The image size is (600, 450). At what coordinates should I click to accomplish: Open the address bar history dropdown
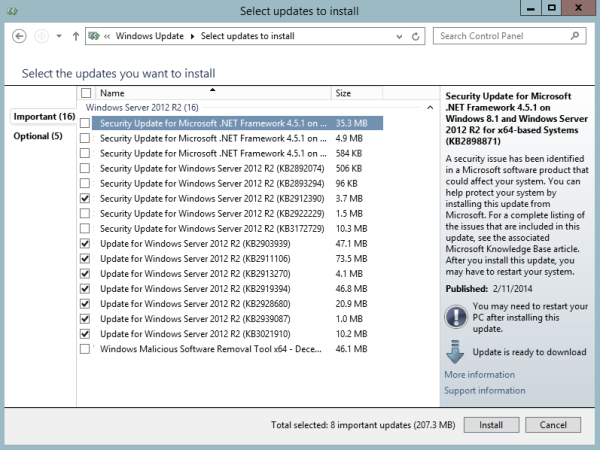point(399,36)
